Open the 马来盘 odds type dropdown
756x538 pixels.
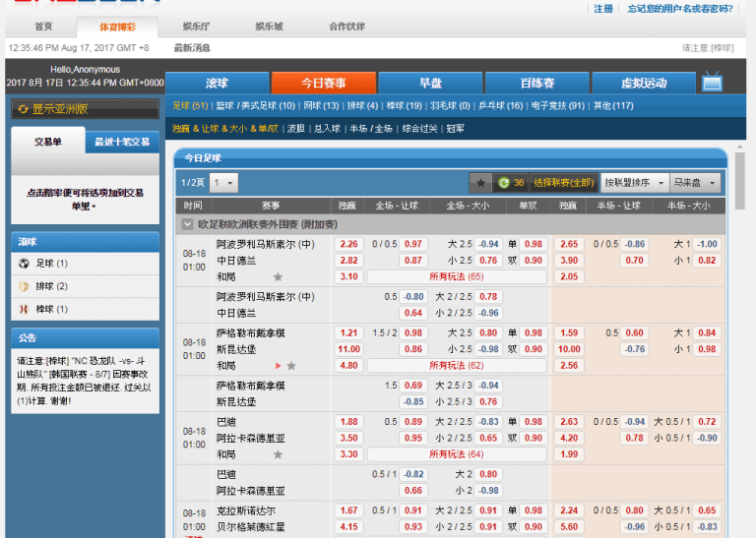(695, 183)
